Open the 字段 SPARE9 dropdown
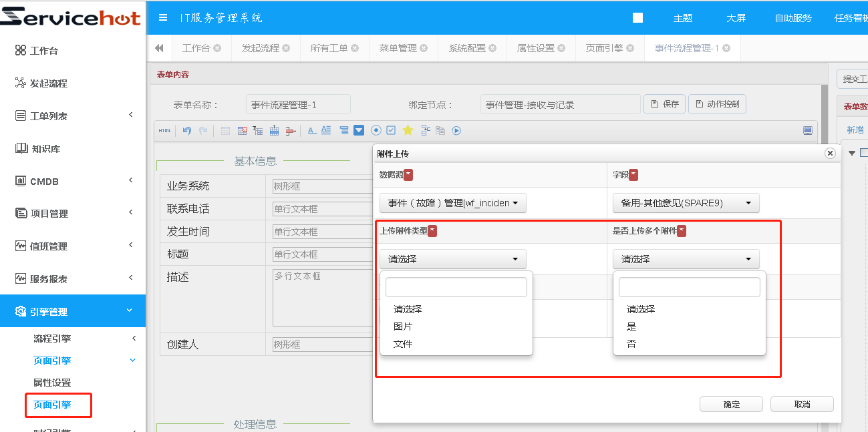 (686, 203)
